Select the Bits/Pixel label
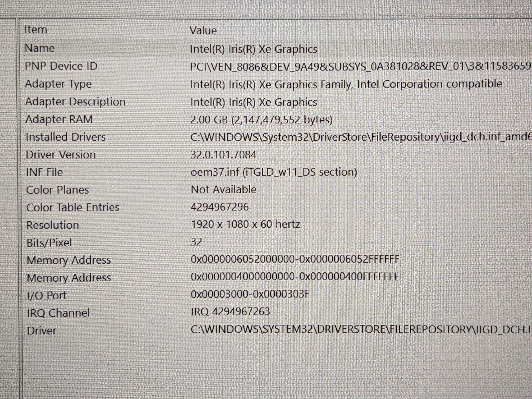532x399 pixels. point(49,243)
